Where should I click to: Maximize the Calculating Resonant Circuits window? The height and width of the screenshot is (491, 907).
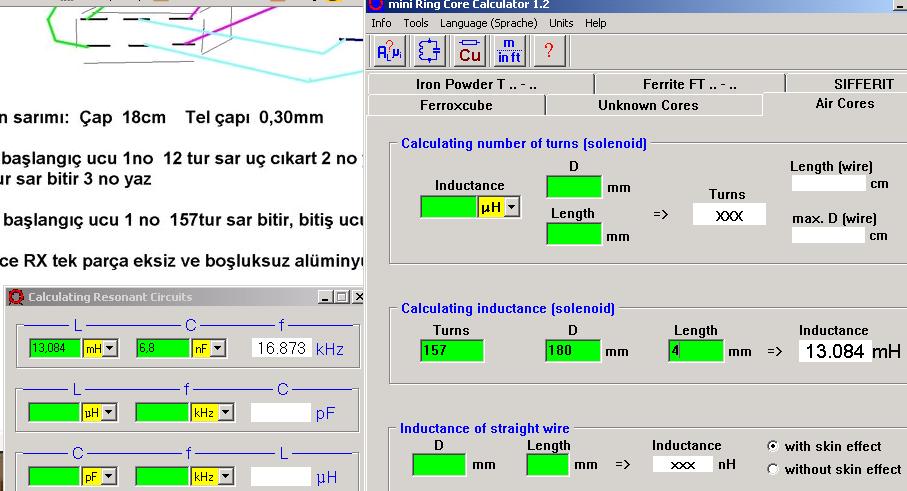(341, 297)
